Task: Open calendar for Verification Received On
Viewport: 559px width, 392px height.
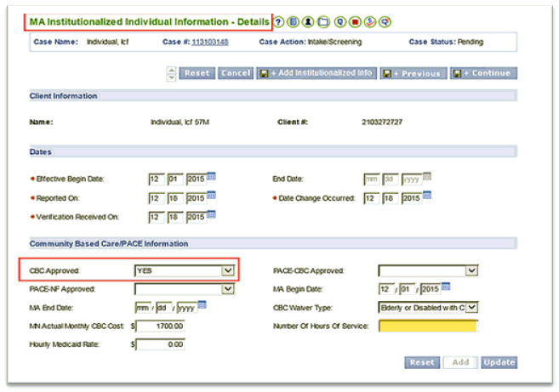Action: click(211, 216)
